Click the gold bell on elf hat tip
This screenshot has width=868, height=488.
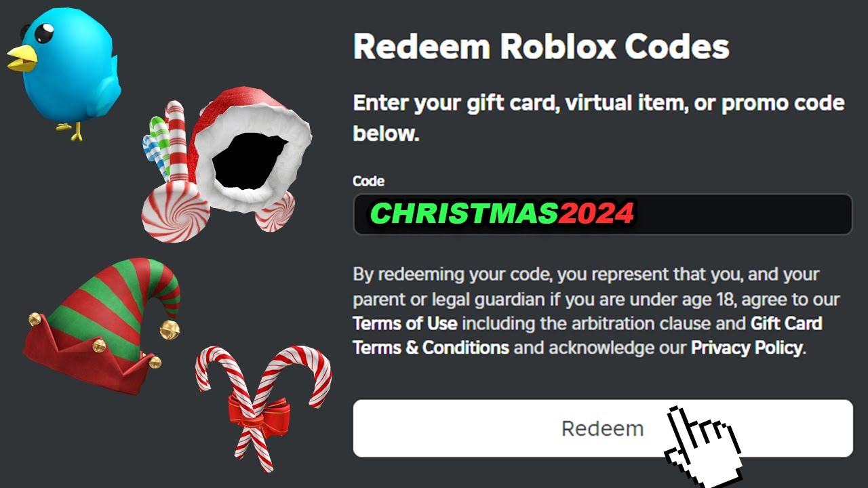(170, 329)
